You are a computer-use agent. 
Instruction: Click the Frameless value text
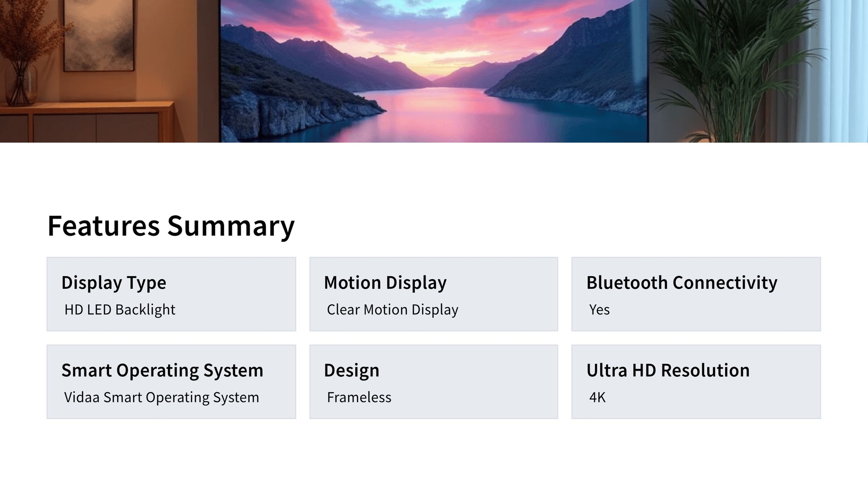tap(359, 397)
